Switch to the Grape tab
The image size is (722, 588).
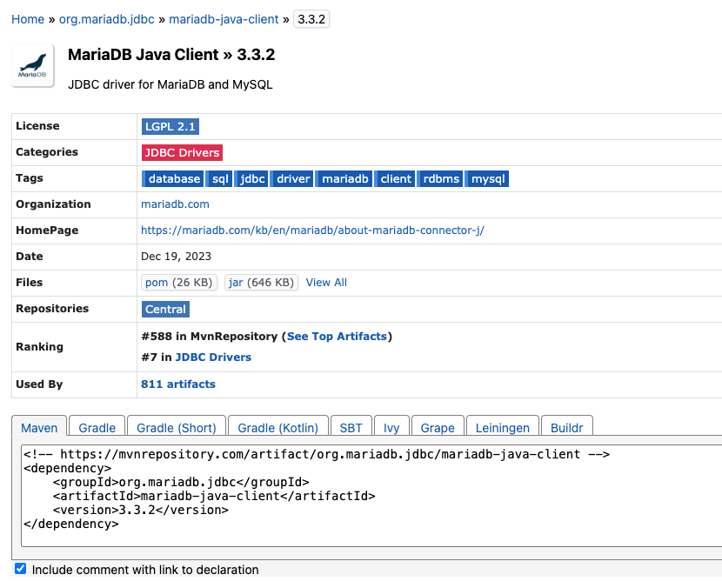pos(438,428)
